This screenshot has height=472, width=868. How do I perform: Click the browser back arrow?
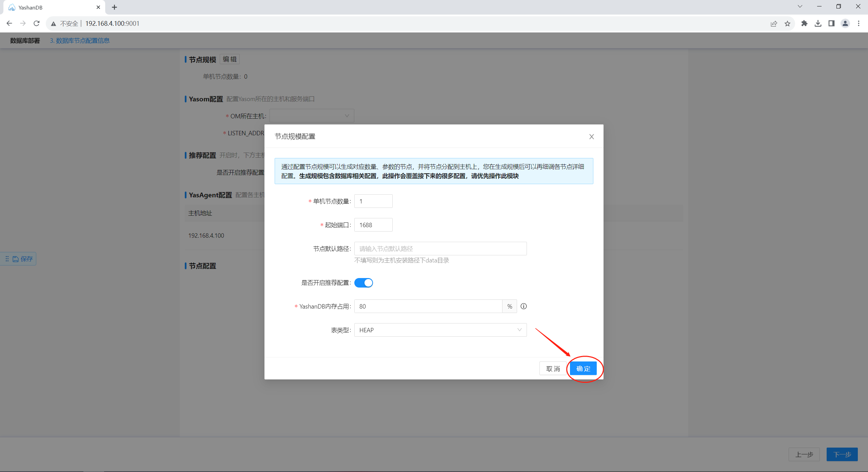[9, 23]
